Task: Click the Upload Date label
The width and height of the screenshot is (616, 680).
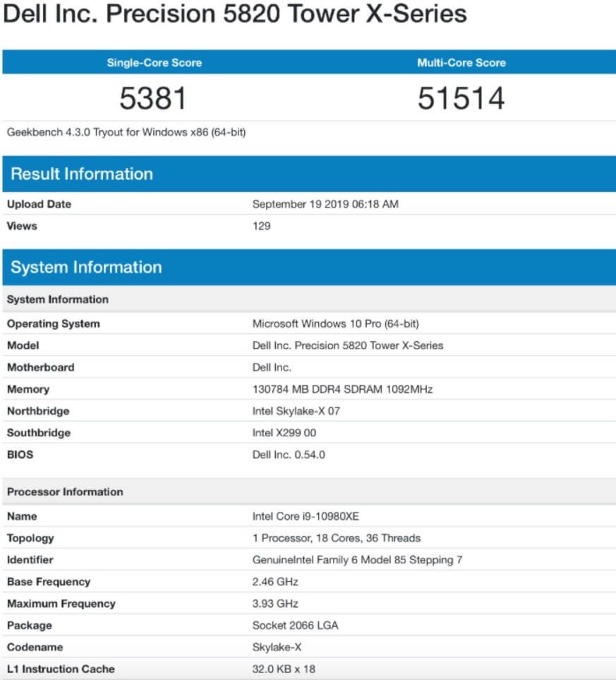Action: pos(39,204)
